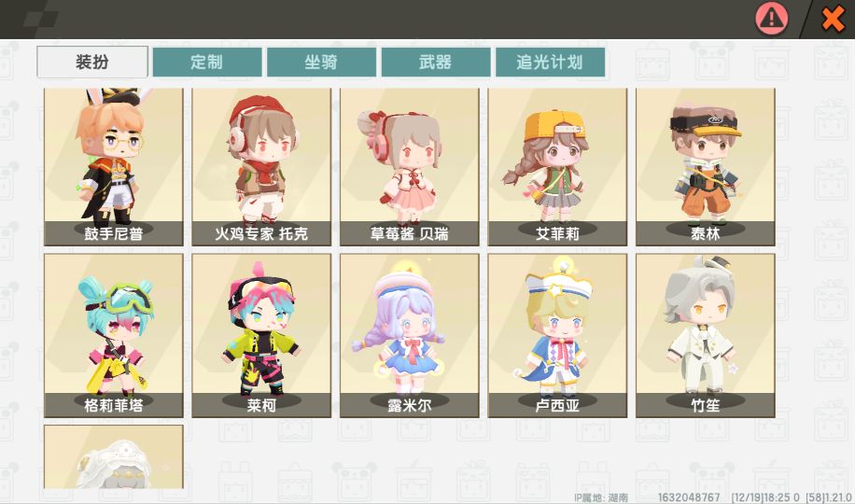Close the panel with the orange X
Viewport: 855px width, 504px height.
tap(833, 19)
